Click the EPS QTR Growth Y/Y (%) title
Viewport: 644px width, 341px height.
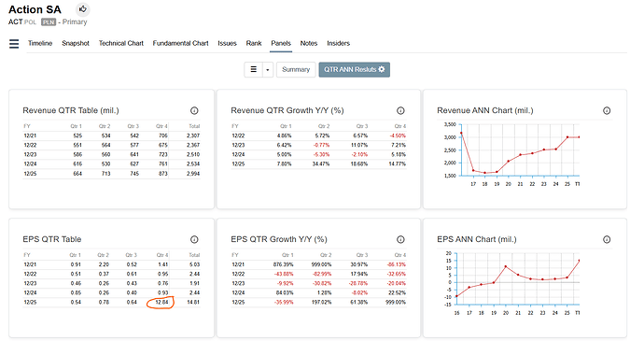click(279, 239)
